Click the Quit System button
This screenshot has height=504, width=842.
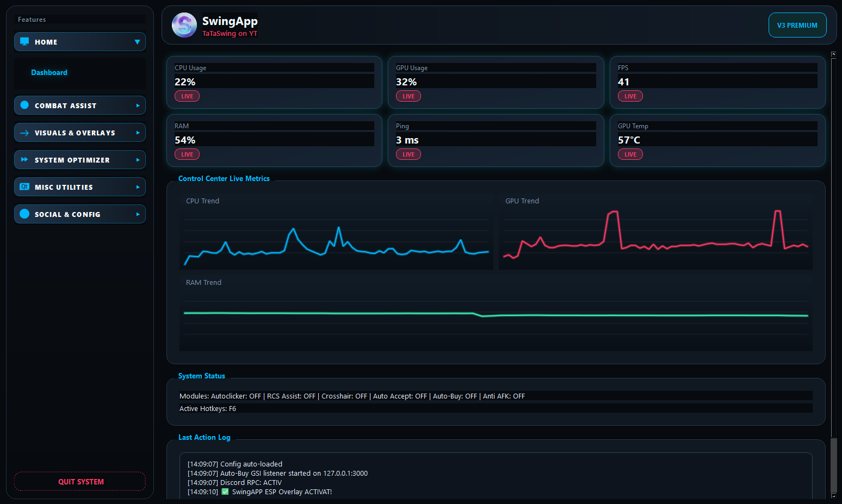(x=80, y=482)
